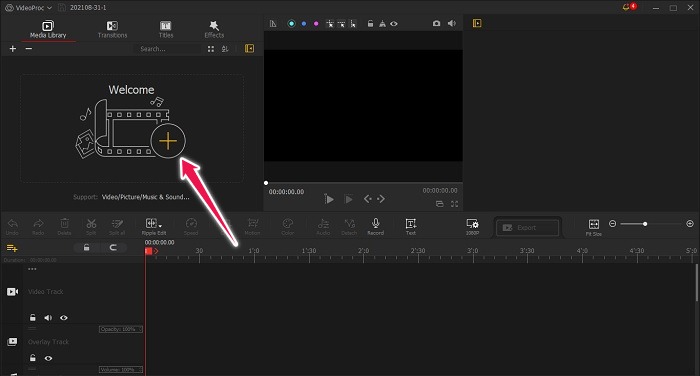The image size is (700, 376).
Task: Open the 1080P resolution settings
Action: coord(472,226)
